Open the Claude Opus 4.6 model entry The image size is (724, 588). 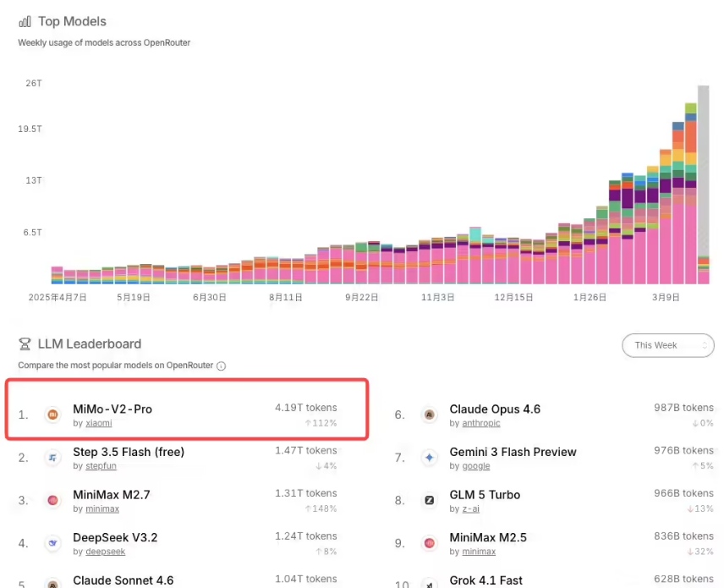(x=495, y=409)
